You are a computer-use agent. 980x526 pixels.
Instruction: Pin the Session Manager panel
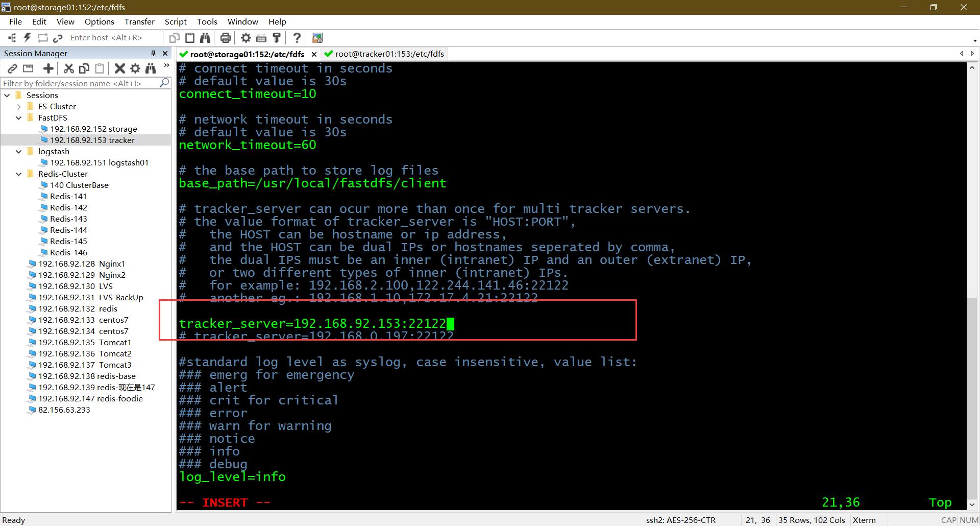[x=153, y=53]
